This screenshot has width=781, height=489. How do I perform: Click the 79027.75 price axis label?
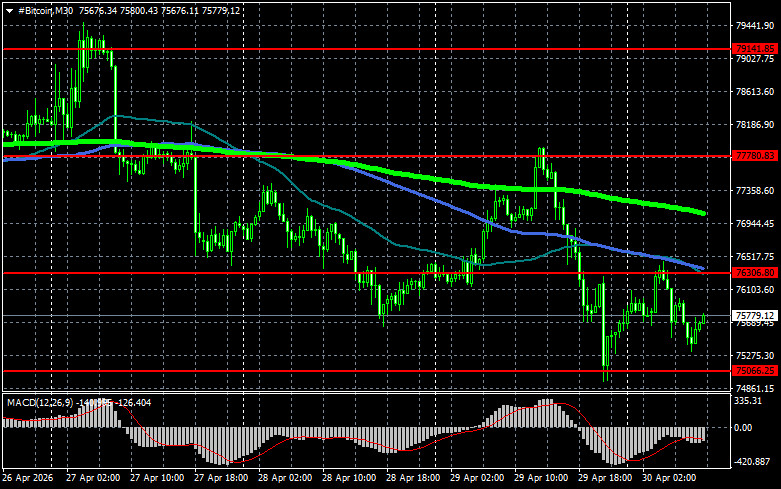pyautogui.click(x=755, y=59)
